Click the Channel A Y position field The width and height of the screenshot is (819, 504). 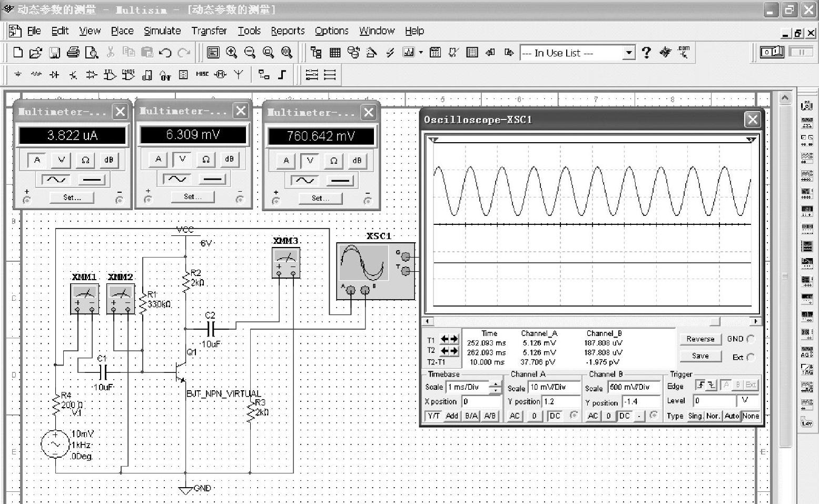pos(561,401)
